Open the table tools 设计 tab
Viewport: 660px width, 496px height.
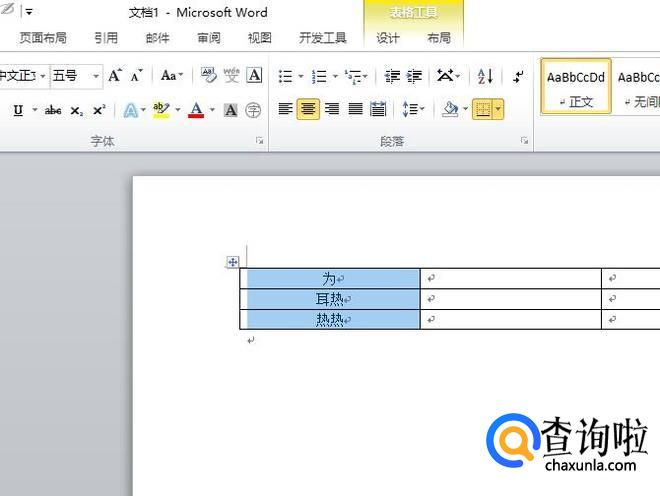coord(388,38)
